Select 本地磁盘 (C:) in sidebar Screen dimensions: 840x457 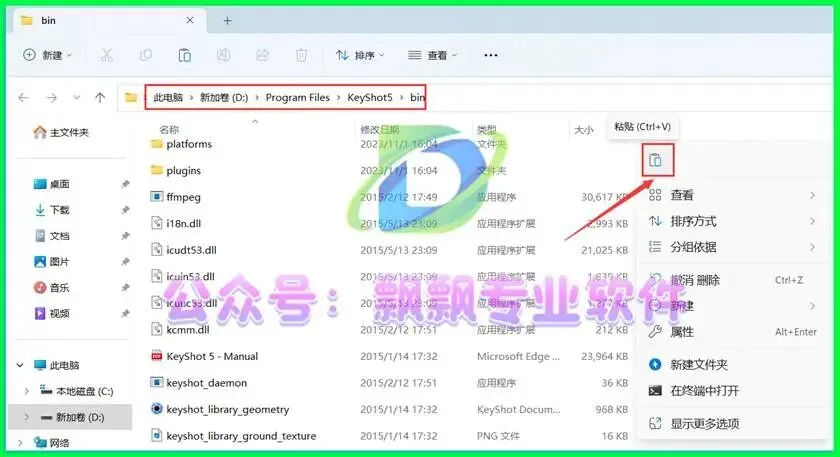click(77, 392)
